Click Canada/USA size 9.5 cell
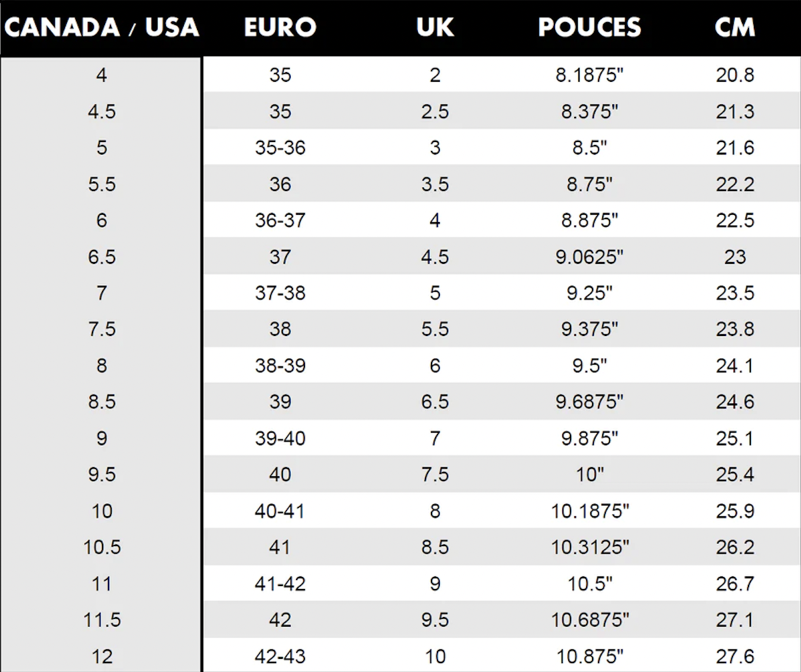The width and height of the screenshot is (801, 672). pyautogui.click(x=101, y=474)
